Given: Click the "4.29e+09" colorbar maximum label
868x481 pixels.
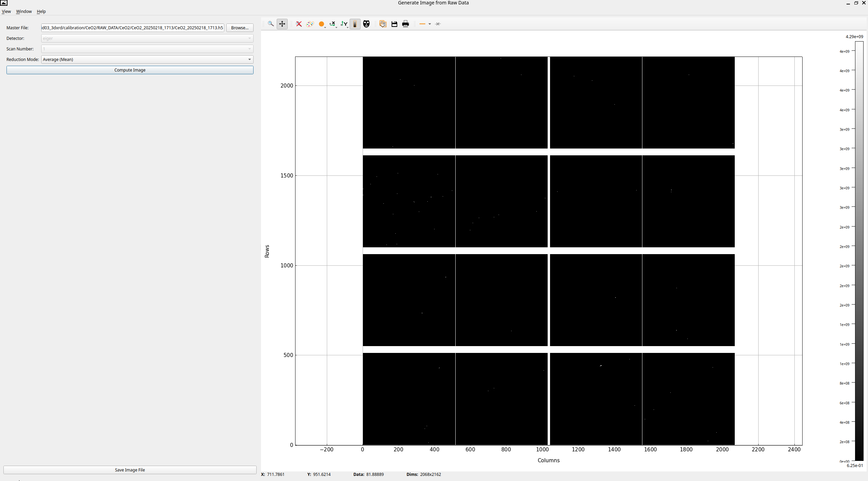Looking at the screenshot, I should (x=854, y=36).
